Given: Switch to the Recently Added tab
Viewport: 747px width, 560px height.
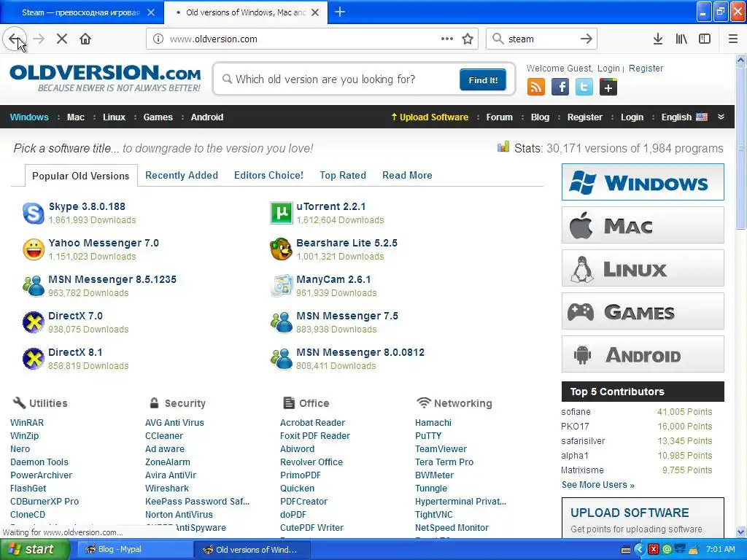Looking at the screenshot, I should tap(182, 175).
